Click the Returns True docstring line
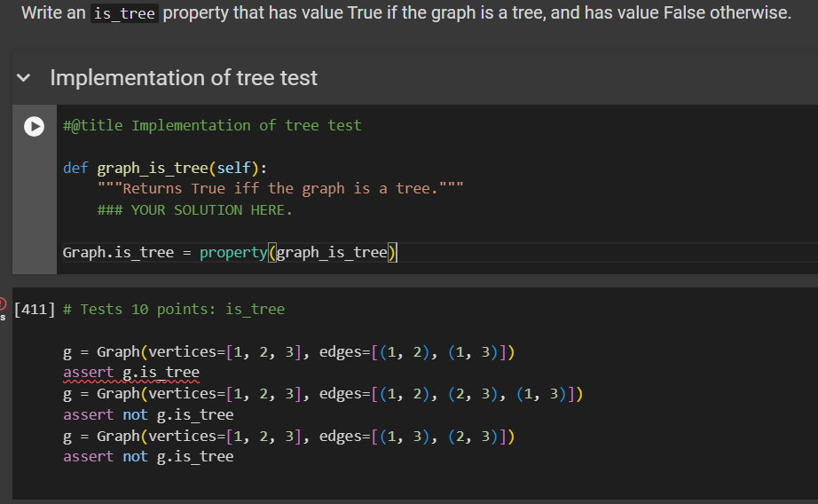 click(279, 188)
